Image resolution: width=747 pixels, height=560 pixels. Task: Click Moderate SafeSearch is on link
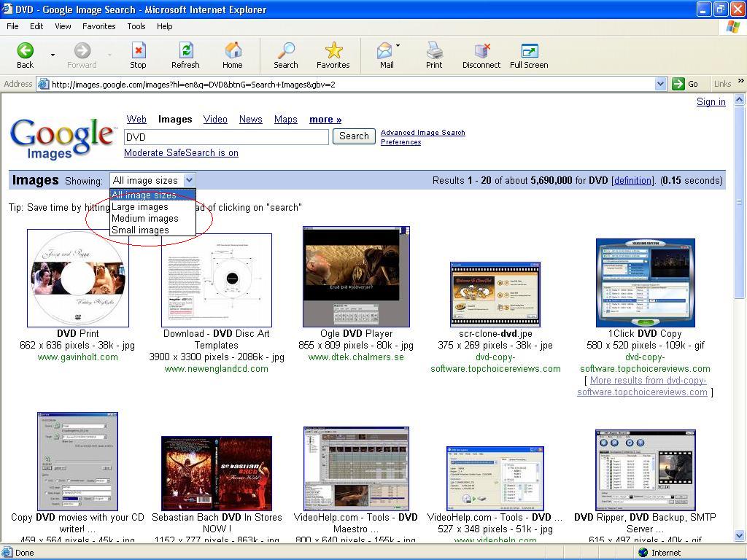[x=181, y=153]
